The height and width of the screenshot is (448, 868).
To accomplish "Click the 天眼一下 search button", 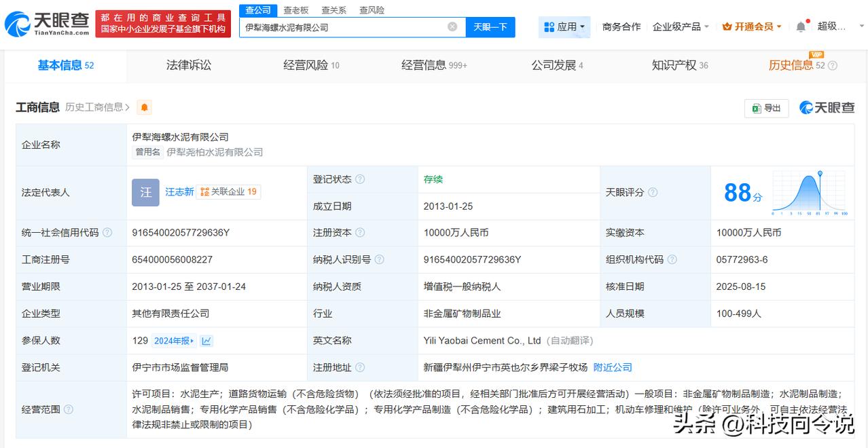I will [x=490, y=27].
